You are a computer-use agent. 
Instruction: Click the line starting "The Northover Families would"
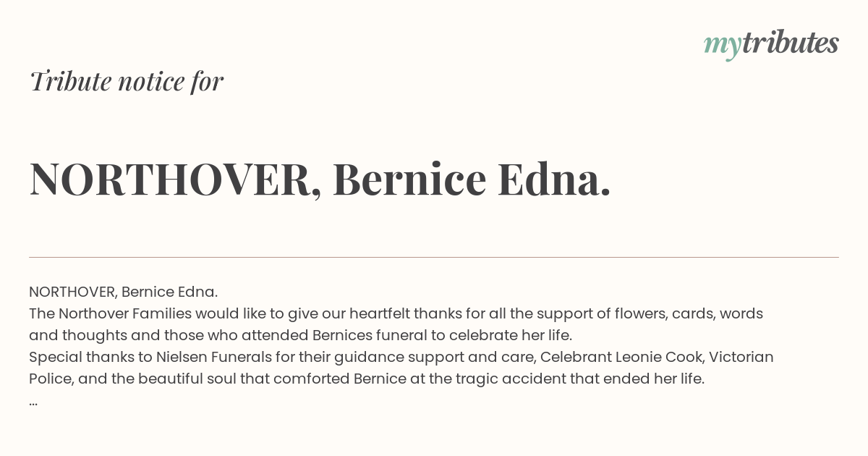point(396,313)
